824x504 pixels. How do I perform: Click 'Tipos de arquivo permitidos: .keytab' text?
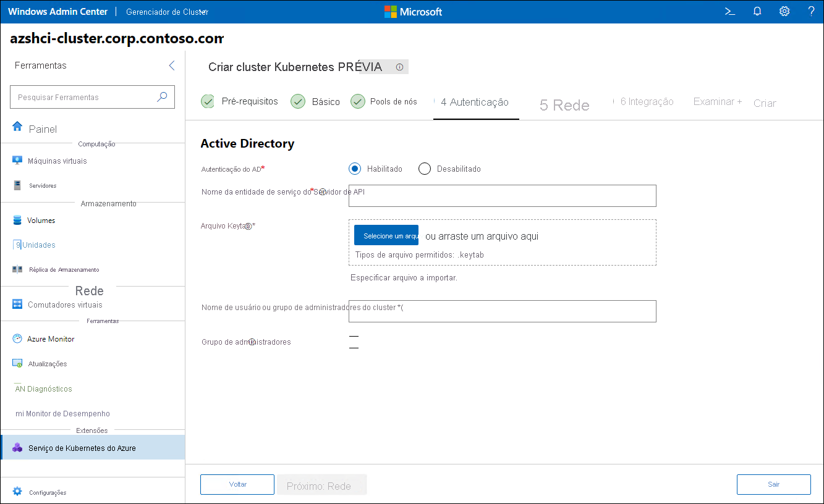click(420, 254)
